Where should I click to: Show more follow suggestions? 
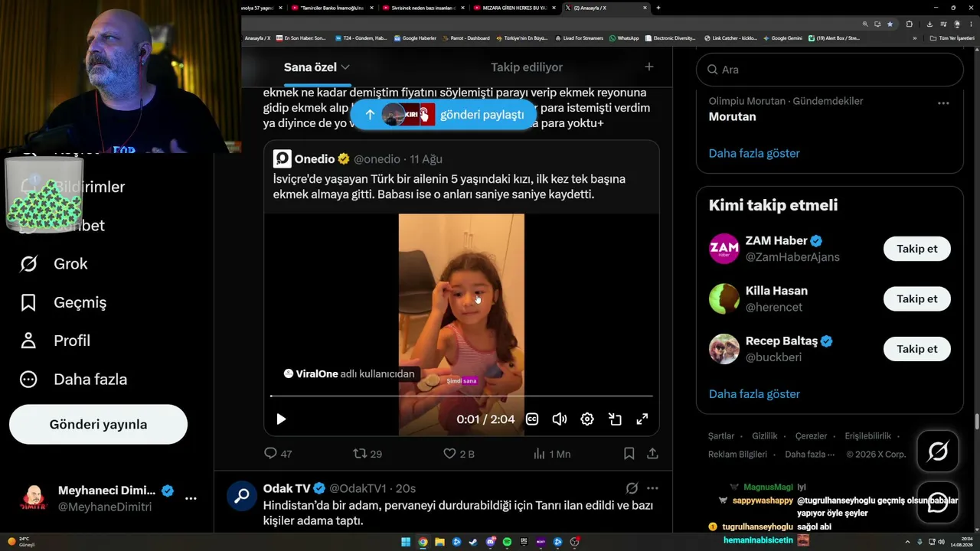(754, 394)
